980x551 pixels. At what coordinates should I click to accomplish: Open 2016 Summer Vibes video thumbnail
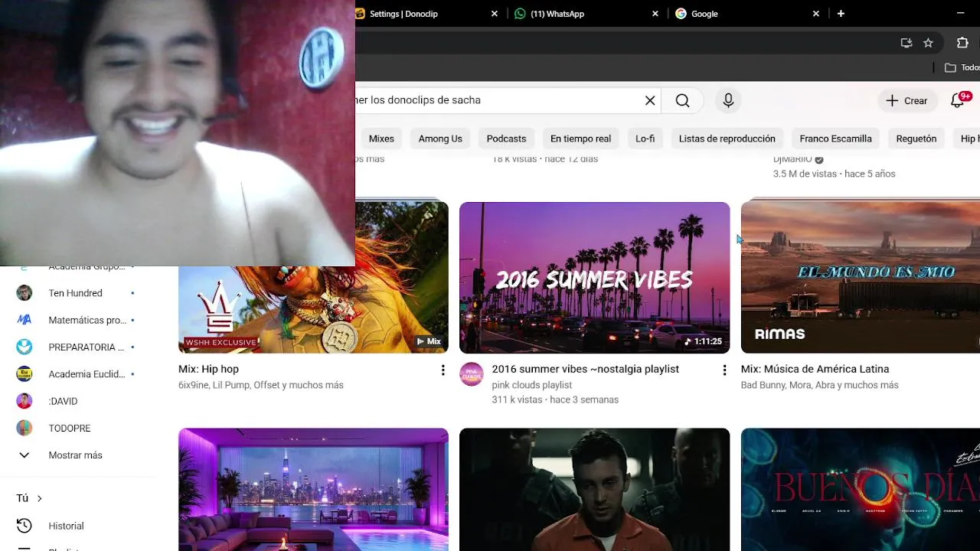click(x=594, y=278)
